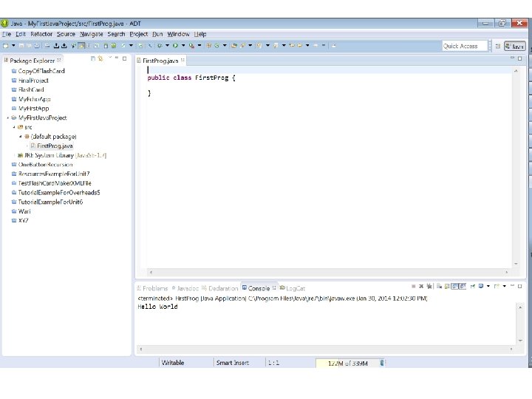
Task: Select the JRE System Library node
Action: 62,155
